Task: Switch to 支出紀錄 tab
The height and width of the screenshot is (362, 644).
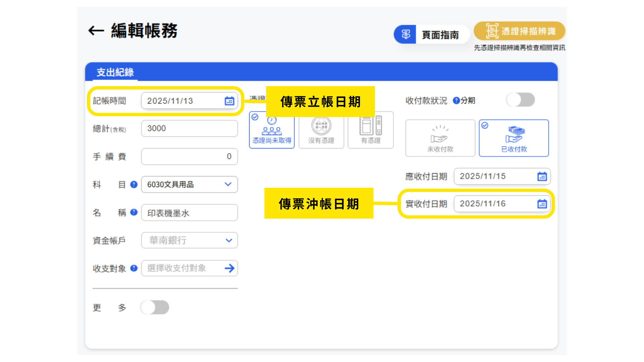Action: pos(115,72)
